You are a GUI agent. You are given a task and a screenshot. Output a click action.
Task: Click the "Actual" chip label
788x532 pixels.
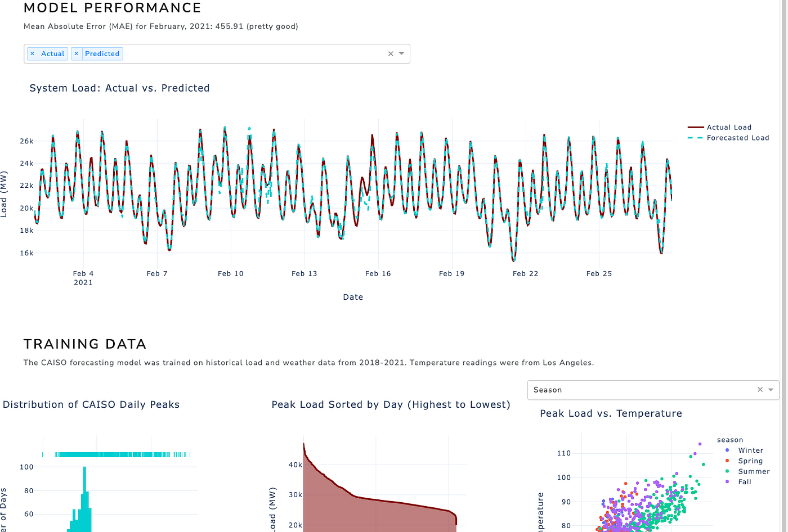[x=52, y=53]
